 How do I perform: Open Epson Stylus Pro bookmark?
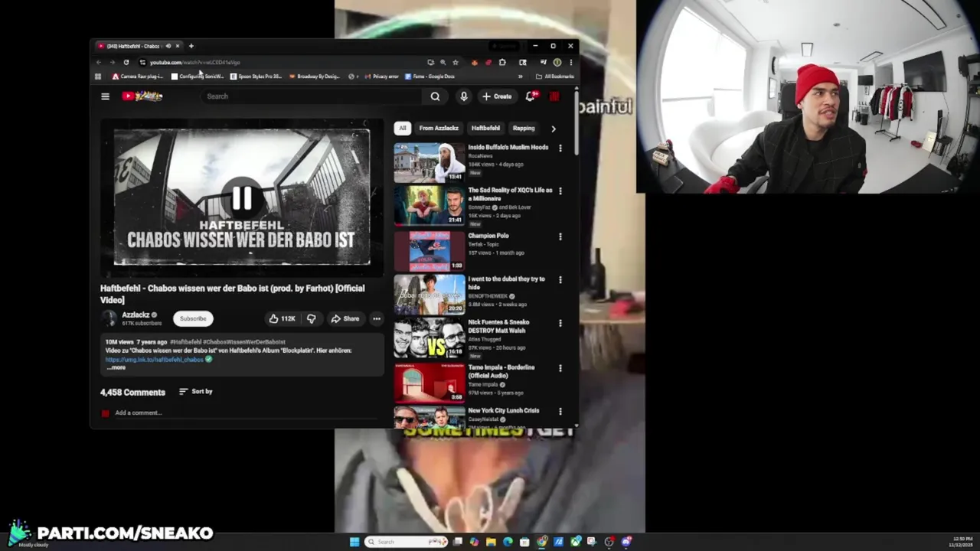[256, 77]
